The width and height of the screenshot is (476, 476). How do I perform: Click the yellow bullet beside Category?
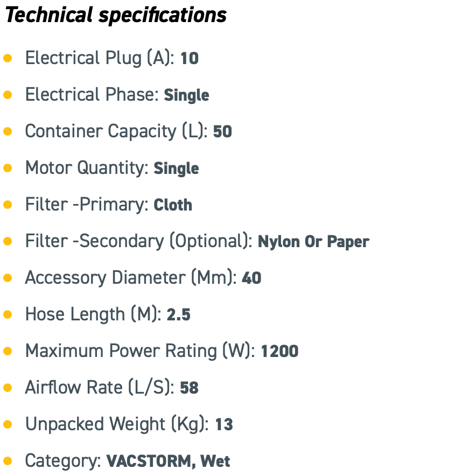pos(8,461)
